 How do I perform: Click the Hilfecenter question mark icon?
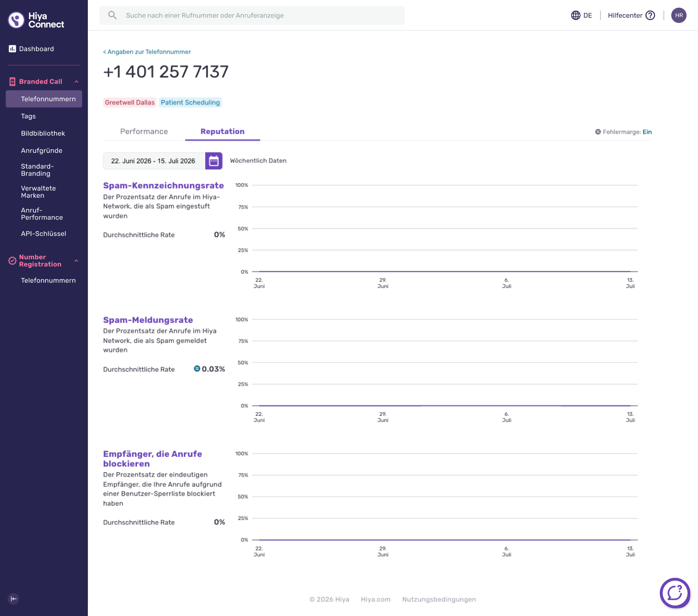pos(650,15)
